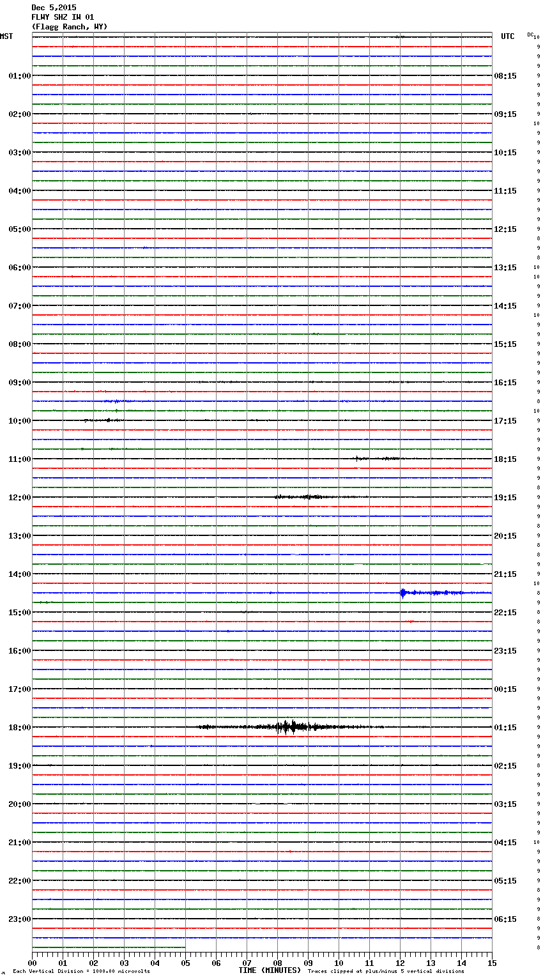Click minute tick label 10 on the axis
The height and width of the screenshot is (980, 543).
coord(339,963)
